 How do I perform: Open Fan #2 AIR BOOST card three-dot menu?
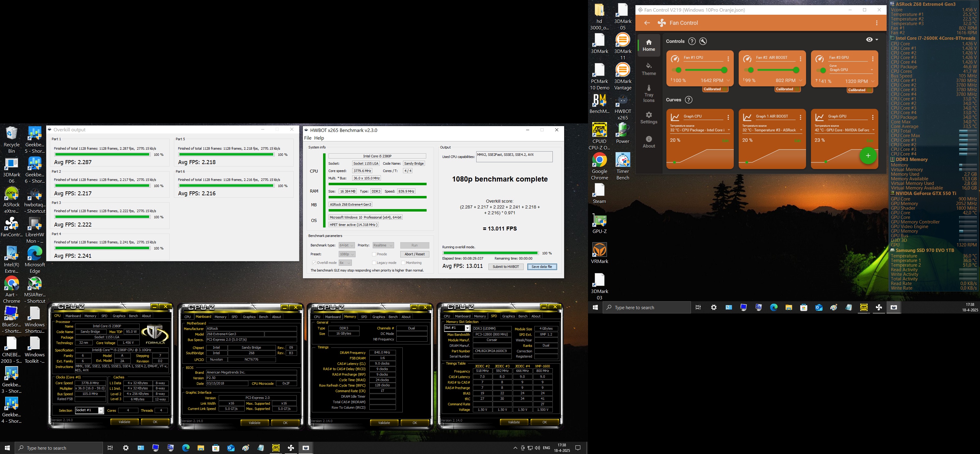(x=801, y=59)
